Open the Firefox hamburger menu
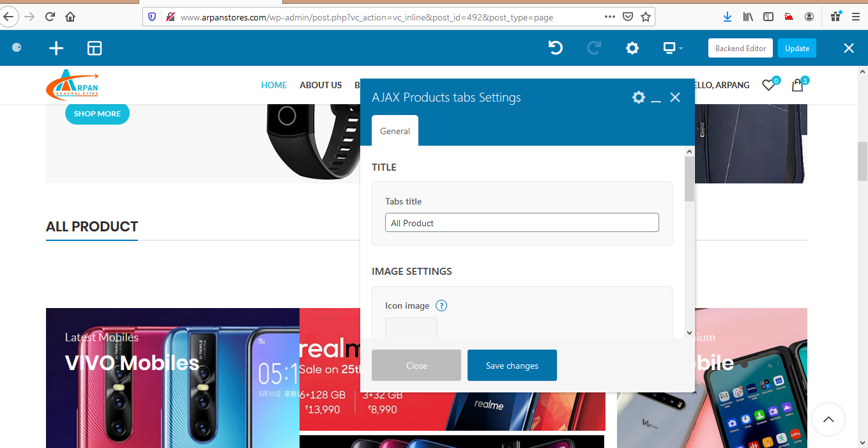Screen dimensions: 868x448 (856, 17)
